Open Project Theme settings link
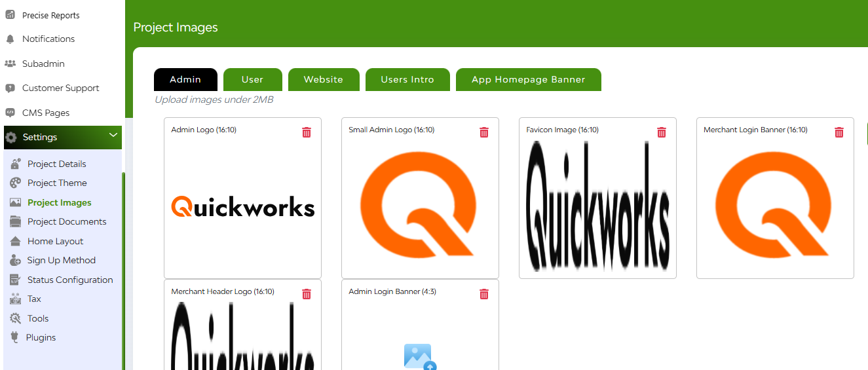The height and width of the screenshot is (370, 868). pyautogui.click(x=57, y=183)
